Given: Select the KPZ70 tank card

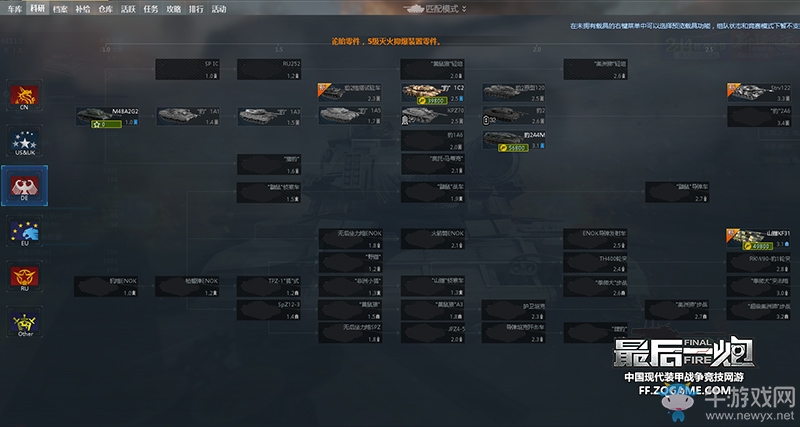Looking at the screenshot, I should 433,115.
